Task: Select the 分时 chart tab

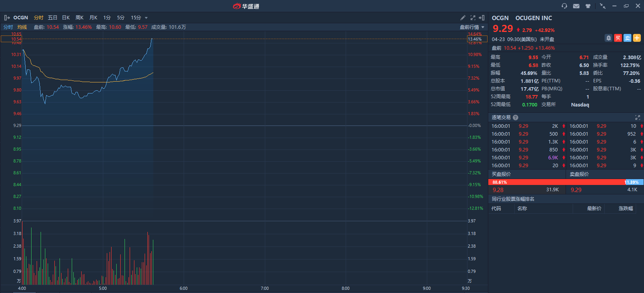Action: coord(39,18)
